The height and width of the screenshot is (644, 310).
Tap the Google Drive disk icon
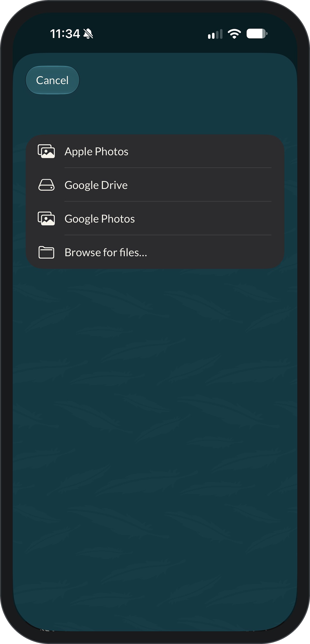[x=46, y=185]
